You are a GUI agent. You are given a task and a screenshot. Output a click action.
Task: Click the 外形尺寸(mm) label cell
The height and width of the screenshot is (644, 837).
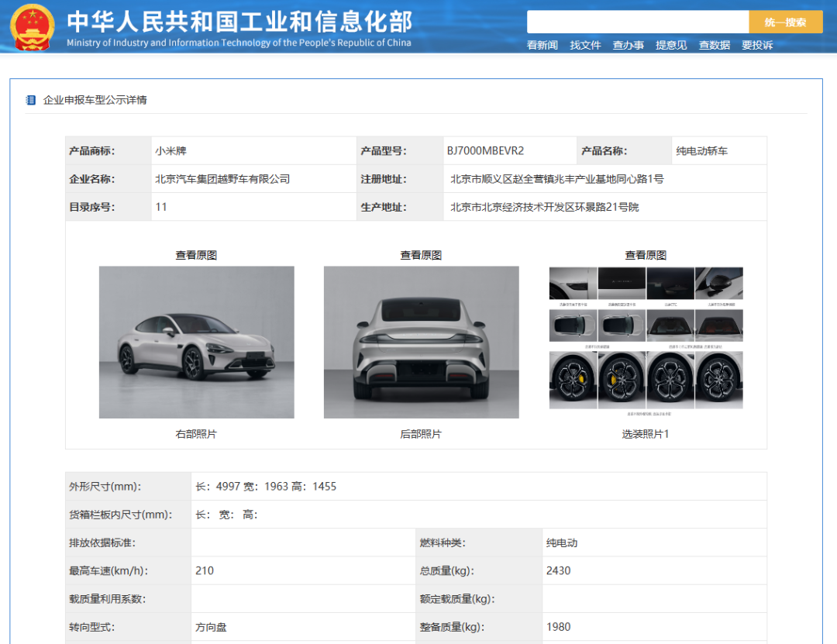coord(128,487)
